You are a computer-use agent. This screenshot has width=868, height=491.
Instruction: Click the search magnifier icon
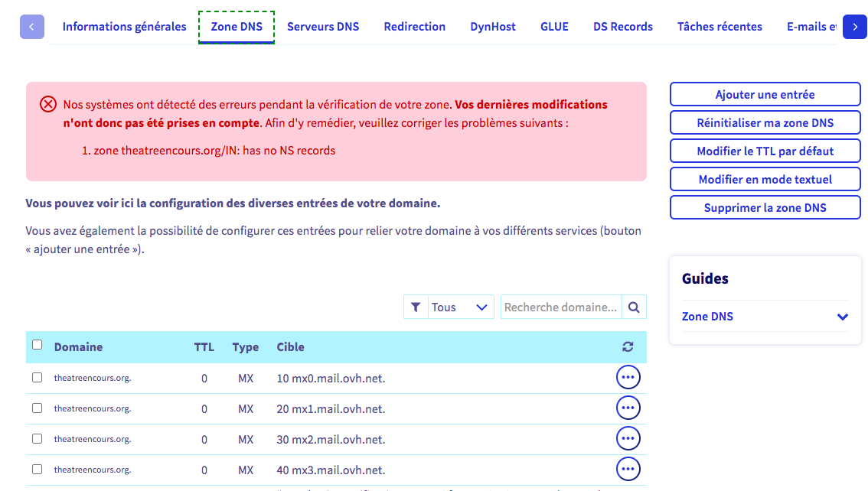pos(634,307)
